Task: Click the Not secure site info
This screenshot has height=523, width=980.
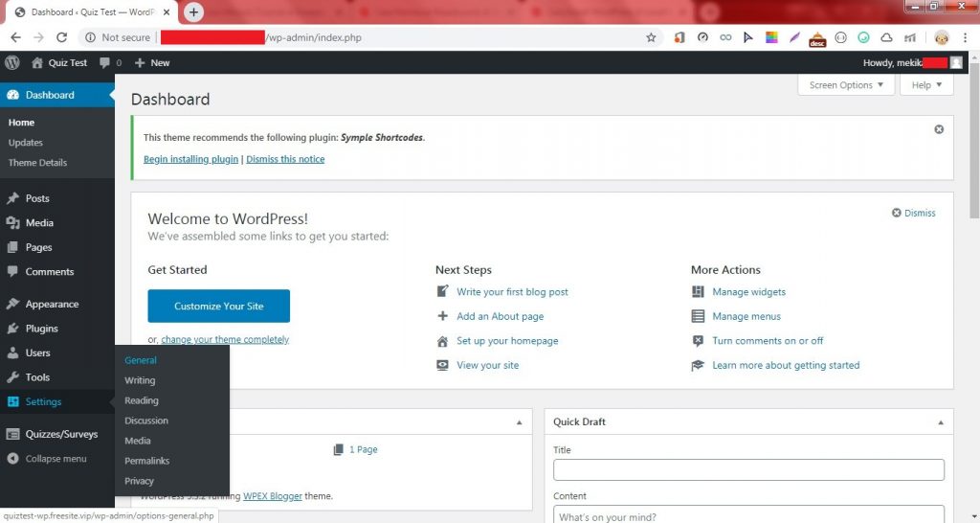Action: pyautogui.click(x=118, y=37)
